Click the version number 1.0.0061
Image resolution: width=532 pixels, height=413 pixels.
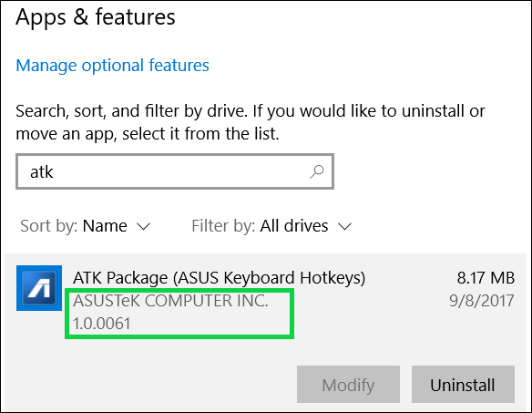tap(102, 324)
